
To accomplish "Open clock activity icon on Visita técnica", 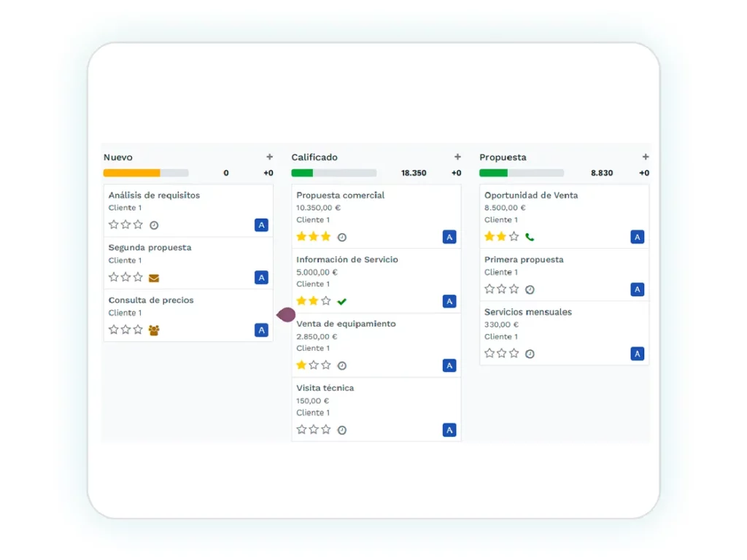I will 342,430.
